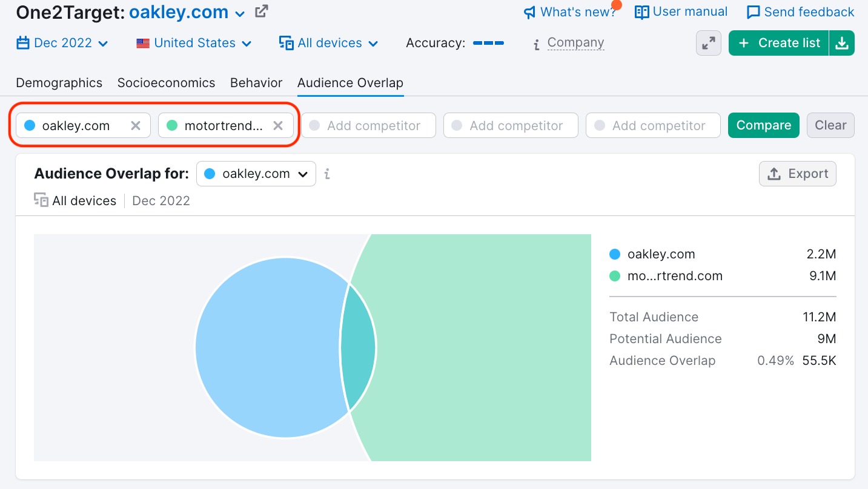Click the Audience Overlap 55.5K value
Image resolution: width=868 pixels, height=489 pixels.
(x=820, y=361)
